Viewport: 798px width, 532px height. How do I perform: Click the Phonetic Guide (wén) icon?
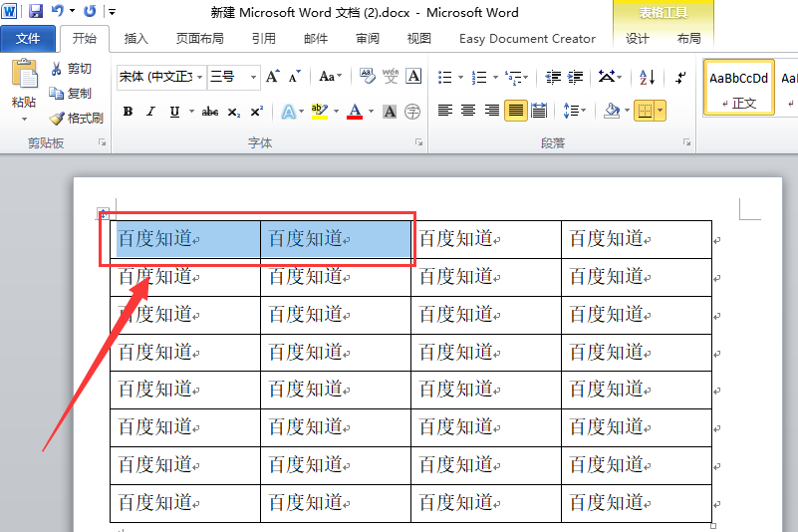[x=391, y=77]
